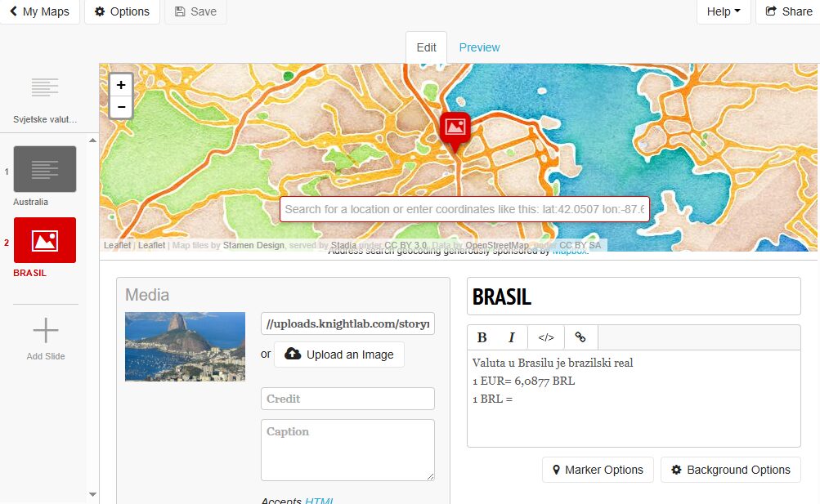The width and height of the screenshot is (820, 504).
Task: Open Marker Options
Action: click(x=598, y=470)
